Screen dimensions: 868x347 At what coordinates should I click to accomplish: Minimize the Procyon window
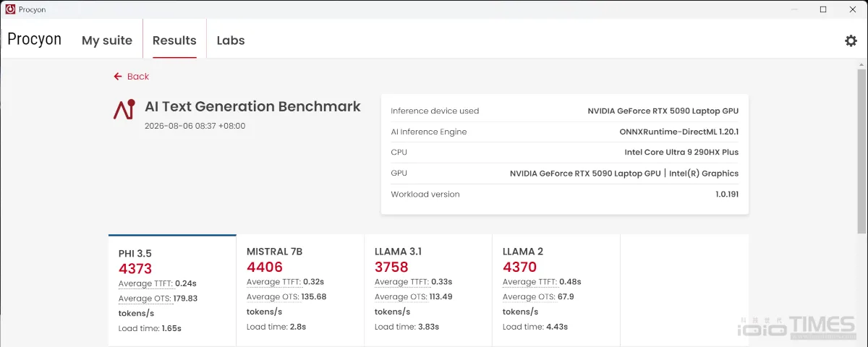click(x=791, y=9)
